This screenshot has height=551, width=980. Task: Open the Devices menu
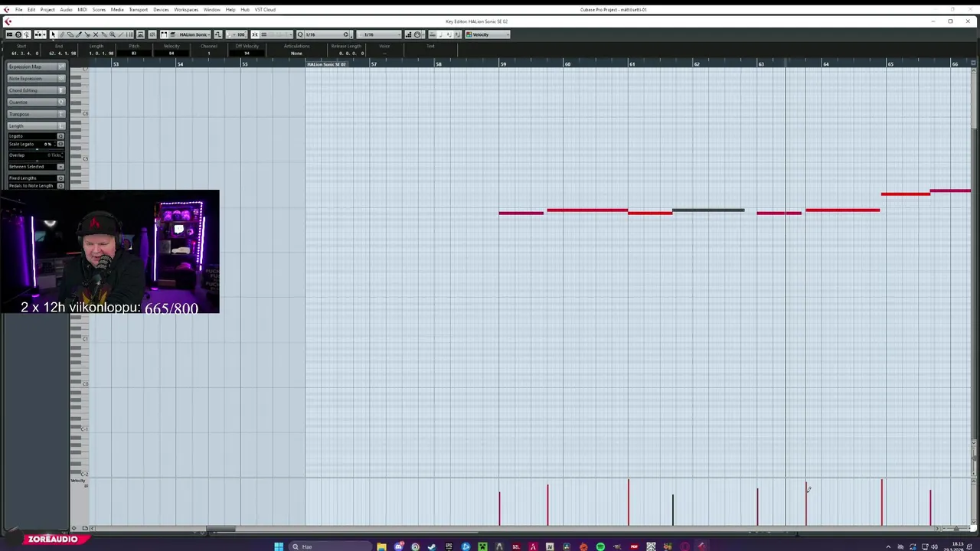click(x=161, y=9)
